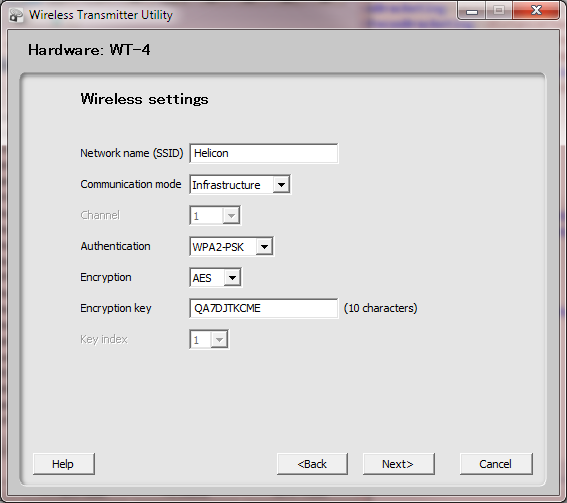This screenshot has height=503, width=567.
Task: Minimize the Wireless Transmitter Utility window
Action: [472, 10]
